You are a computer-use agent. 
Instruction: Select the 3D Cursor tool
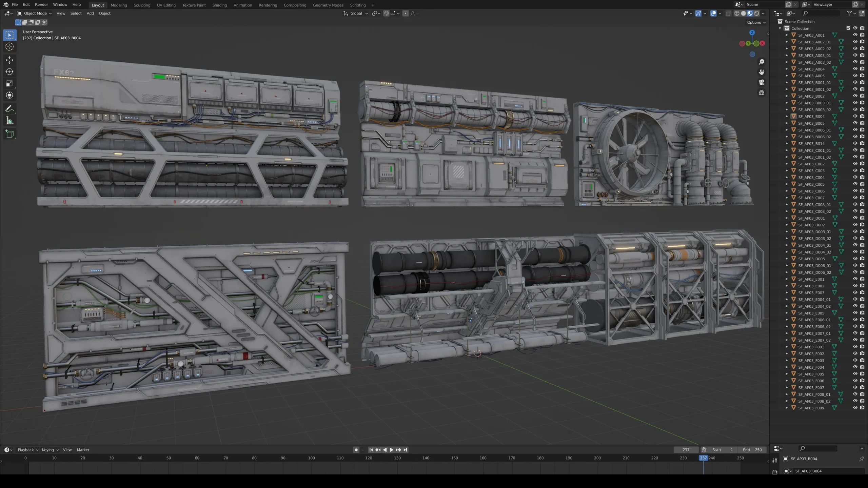[x=9, y=47]
